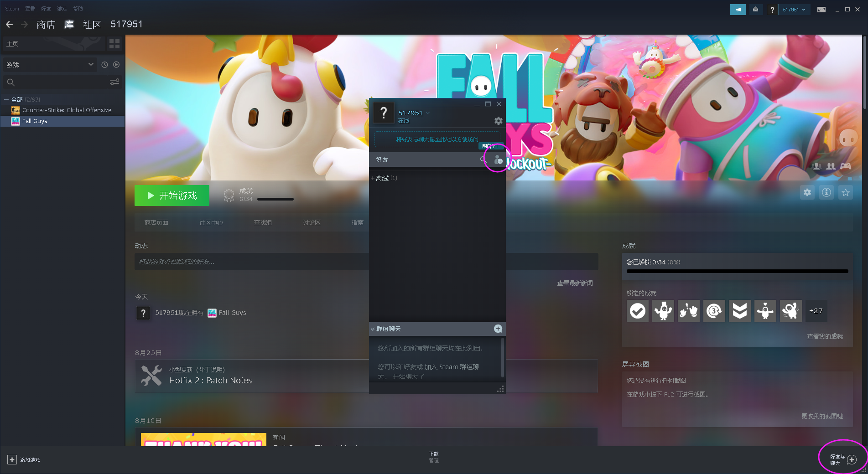Open the 社区中心 game link
Image resolution: width=868 pixels, height=474 pixels.
(211, 222)
